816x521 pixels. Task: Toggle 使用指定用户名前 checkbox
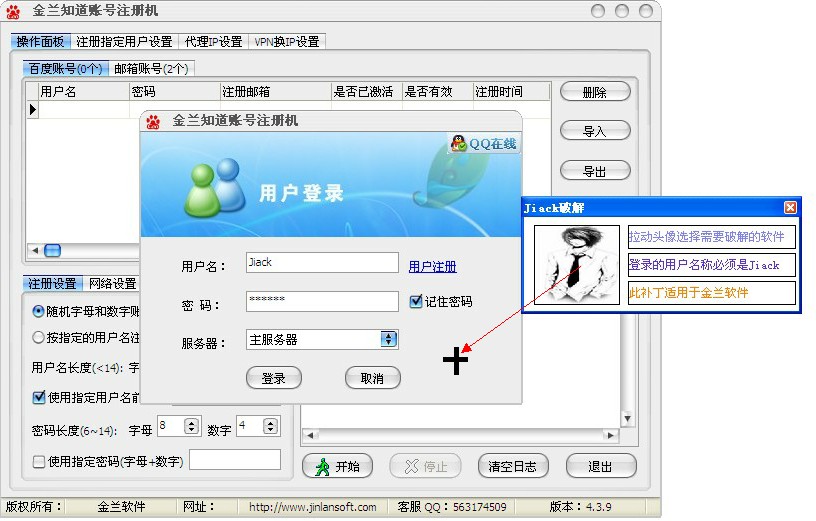39,397
